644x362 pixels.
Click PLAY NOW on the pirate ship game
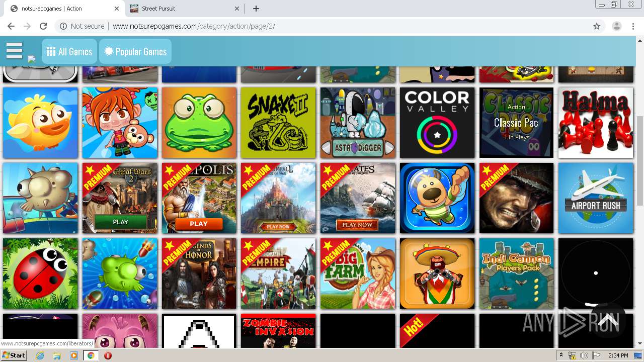357,225
